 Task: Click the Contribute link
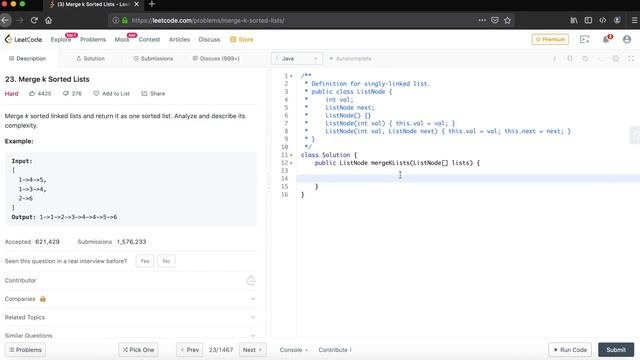pyautogui.click(x=335, y=350)
